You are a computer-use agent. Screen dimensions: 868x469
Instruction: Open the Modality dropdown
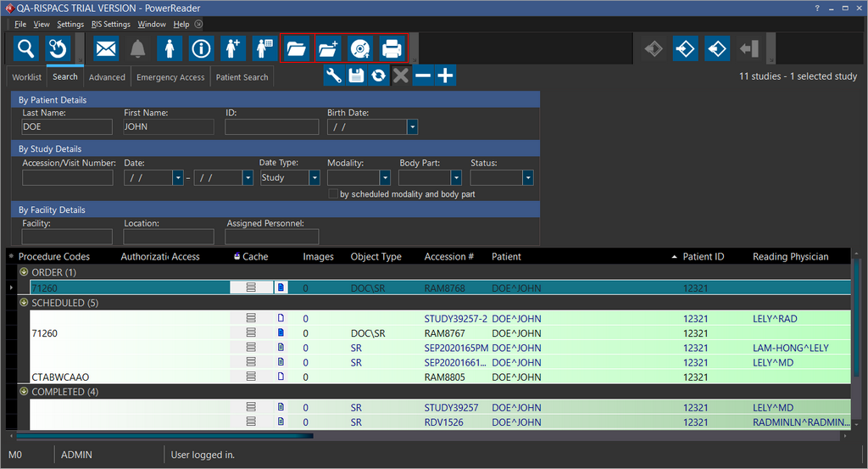tap(385, 178)
